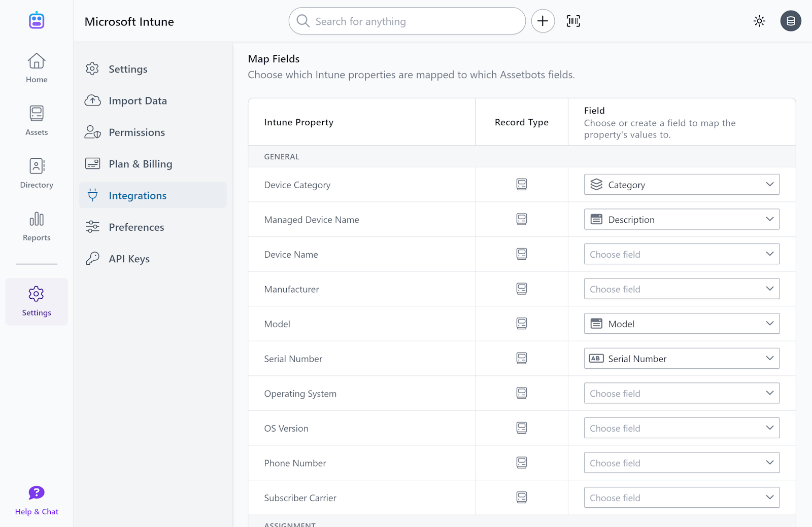Choose a field for Phone Number
812x527 pixels.
[x=682, y=463]
